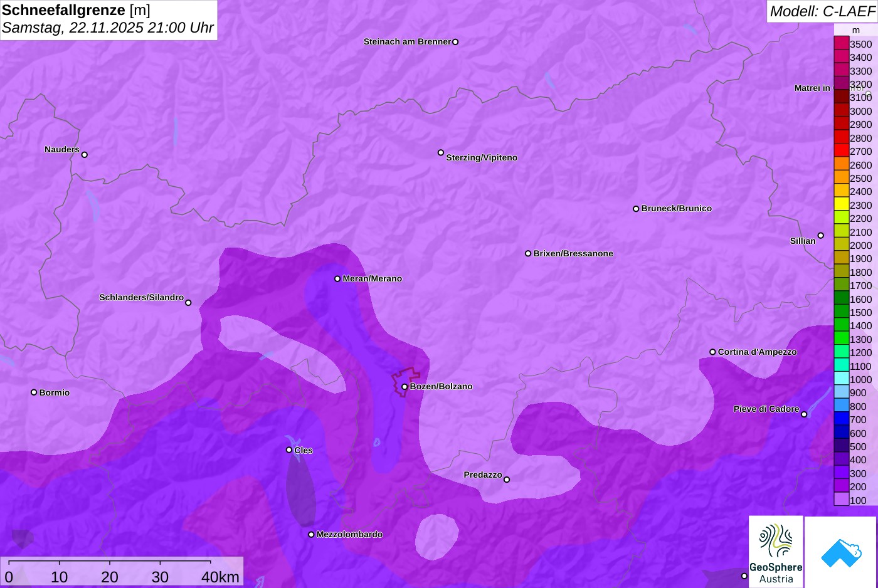Viewport: 878px width, 588px height.
Task: Click the red Bozen municipality outline
Action: [x=406, y=382]
